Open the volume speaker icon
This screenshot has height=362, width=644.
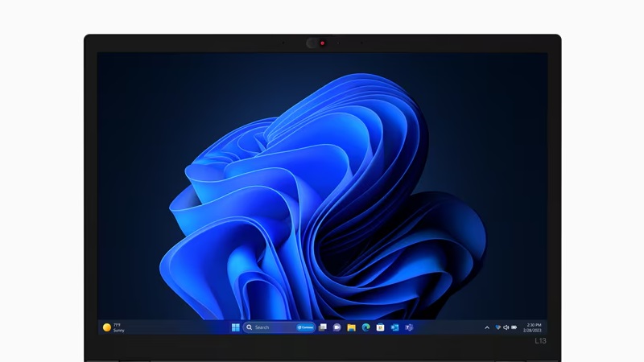[x=506, y=327]
